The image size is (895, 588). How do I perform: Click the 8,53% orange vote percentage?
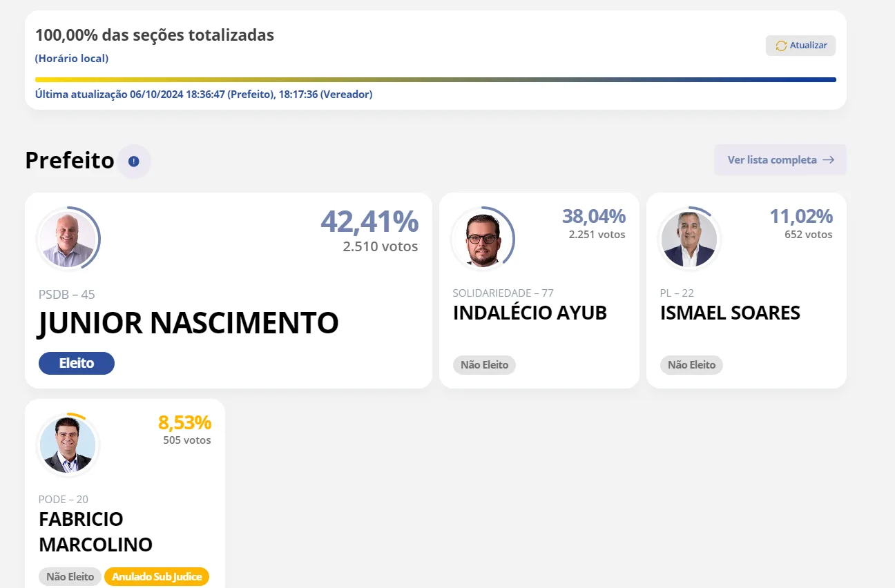(x=185, y=422)
